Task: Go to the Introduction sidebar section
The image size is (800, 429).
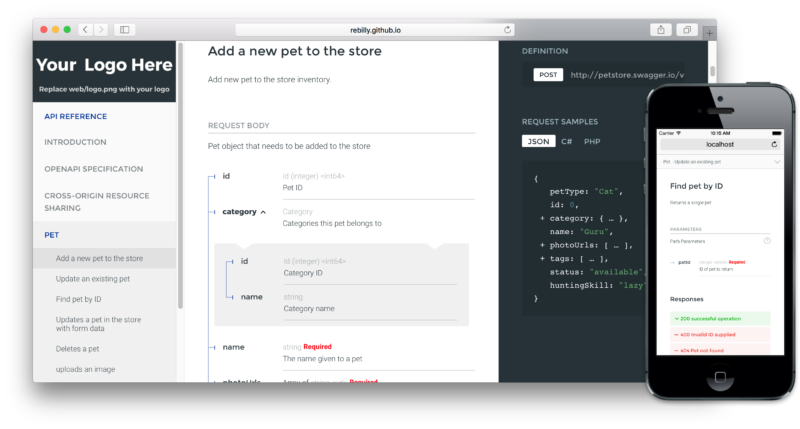Action: (75, 142)
